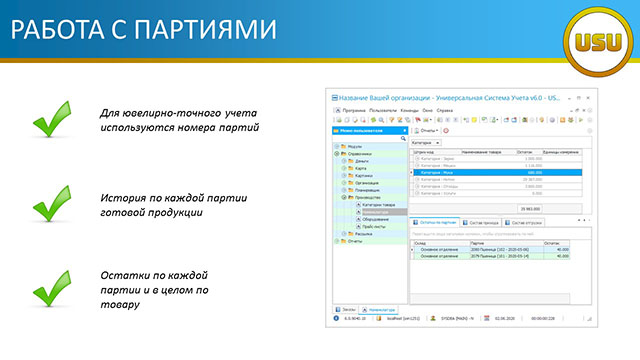Click the date 02.06.2020 in status bar
The height and width of the screenshot is (360, 640).
click(x=505, y=318)
